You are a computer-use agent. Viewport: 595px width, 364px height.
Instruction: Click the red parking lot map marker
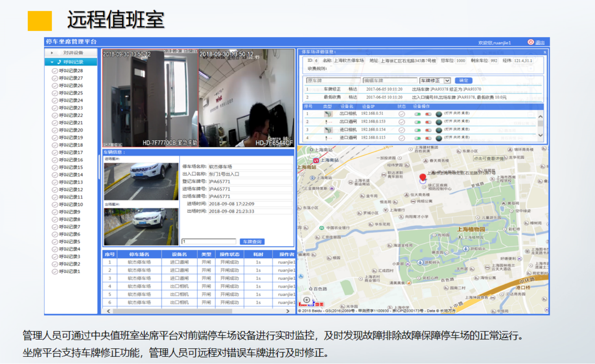[422, 178]
